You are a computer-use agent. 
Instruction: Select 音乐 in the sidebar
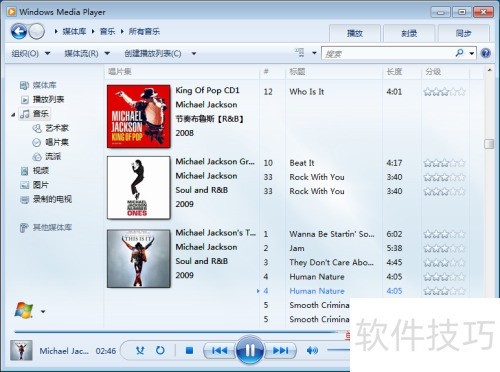pos(34,114)
